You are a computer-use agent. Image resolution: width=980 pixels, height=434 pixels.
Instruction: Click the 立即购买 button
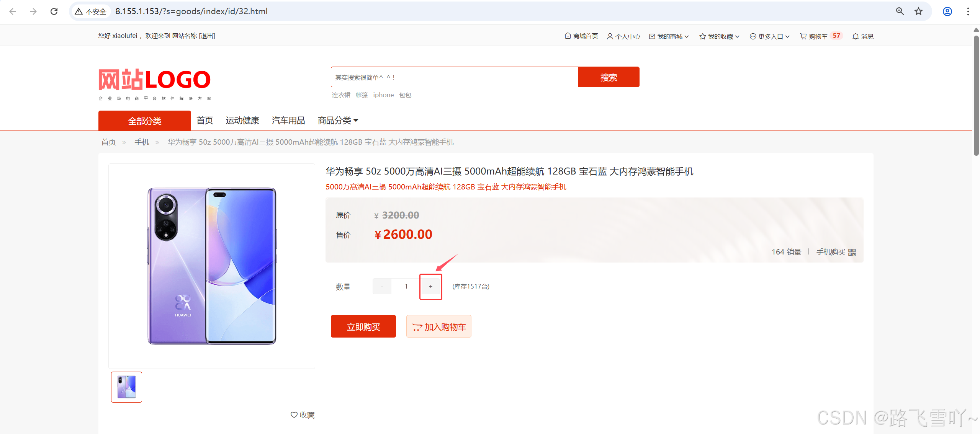pyautogui.click(x=363, y=326)
